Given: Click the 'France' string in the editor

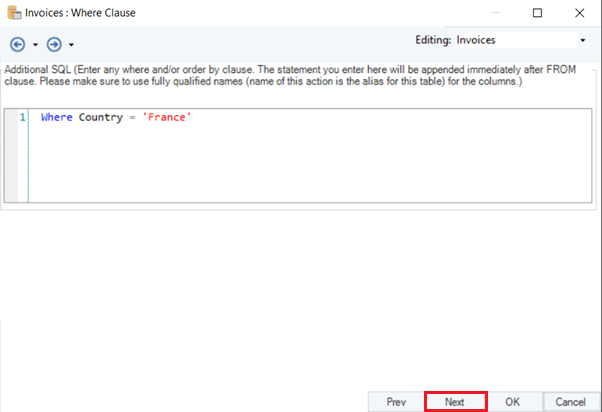Looking at the screenshot, I should [x=167, y=117].
